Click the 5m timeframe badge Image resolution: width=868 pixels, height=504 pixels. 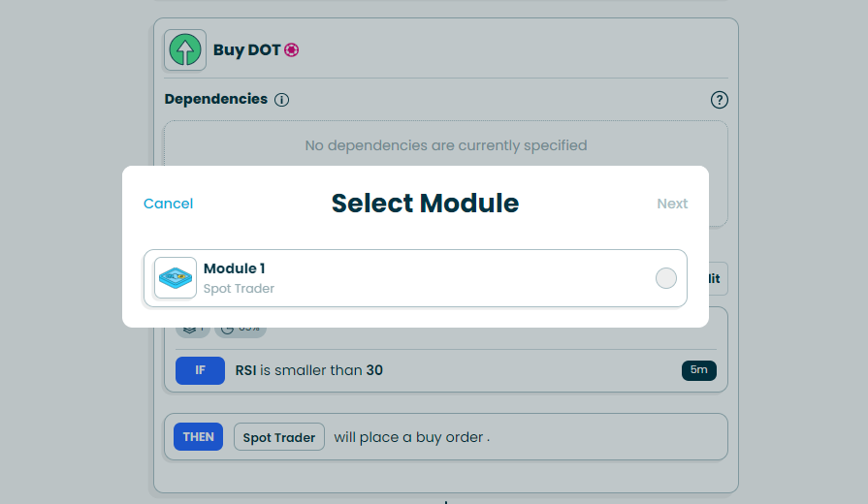[x=698, y=370]
